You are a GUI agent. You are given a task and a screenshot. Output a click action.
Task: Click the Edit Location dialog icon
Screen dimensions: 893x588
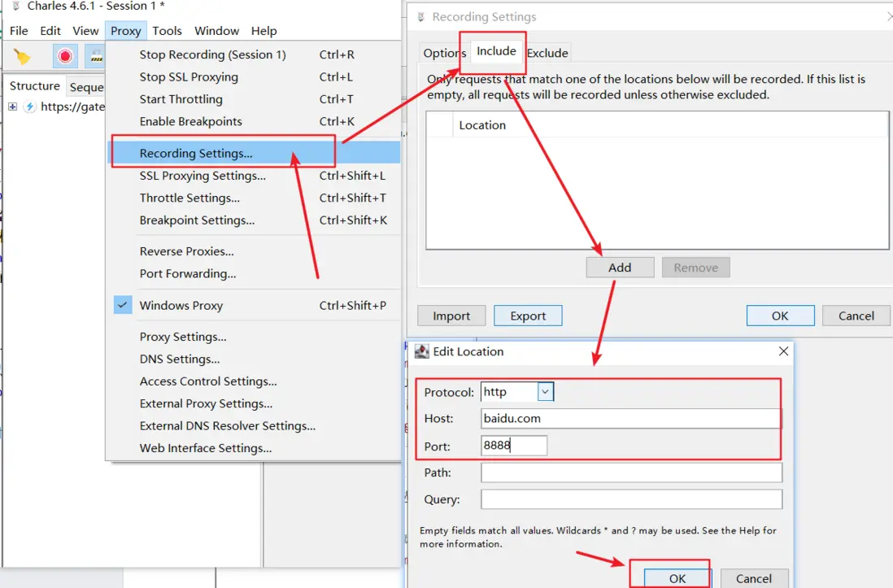[422, 351]
